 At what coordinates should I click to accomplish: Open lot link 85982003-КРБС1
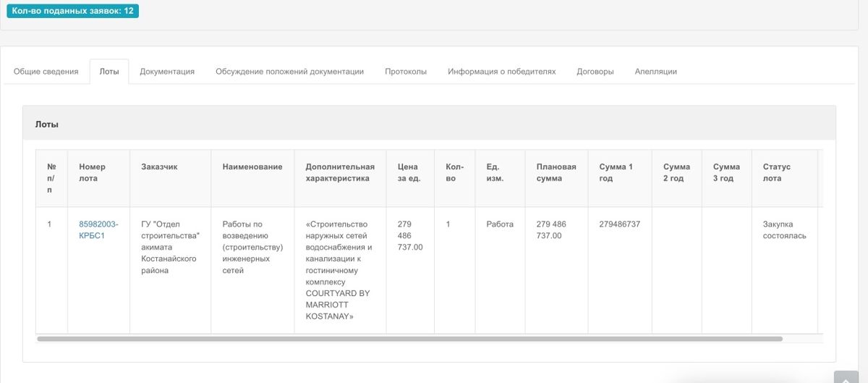click(x=98, y=230)
